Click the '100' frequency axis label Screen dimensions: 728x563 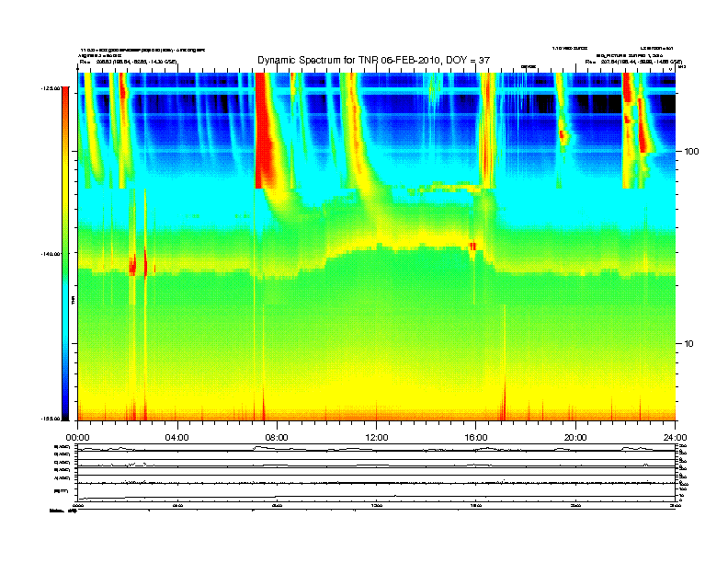(x=691, y=152)
